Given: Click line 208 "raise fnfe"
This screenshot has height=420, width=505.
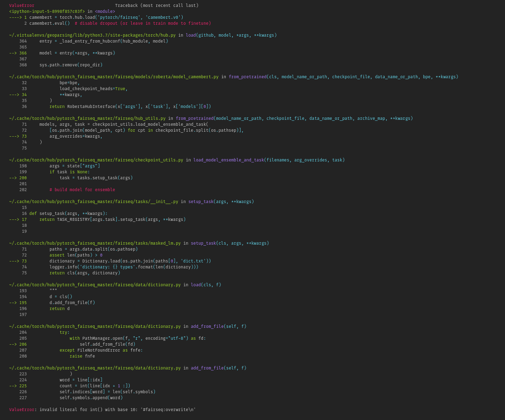Looking at the screenshot, I should pyautogui.click(x=82, y=356).
